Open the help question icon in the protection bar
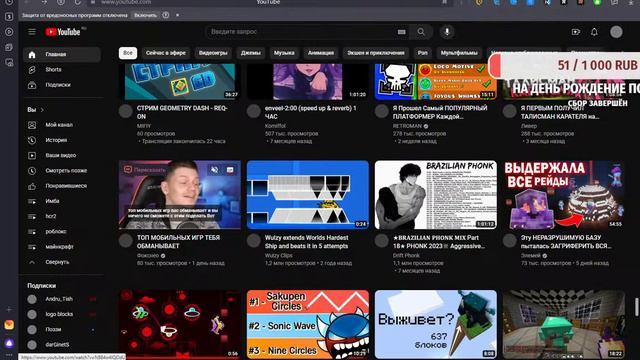 (166, 15)
